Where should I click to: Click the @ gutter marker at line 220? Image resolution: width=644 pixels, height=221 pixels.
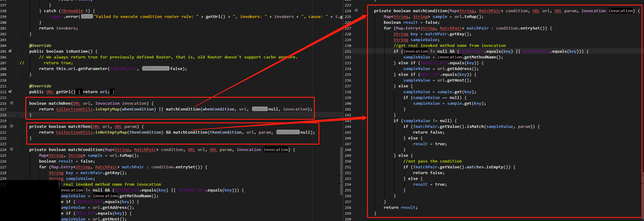tap(12, 126)
